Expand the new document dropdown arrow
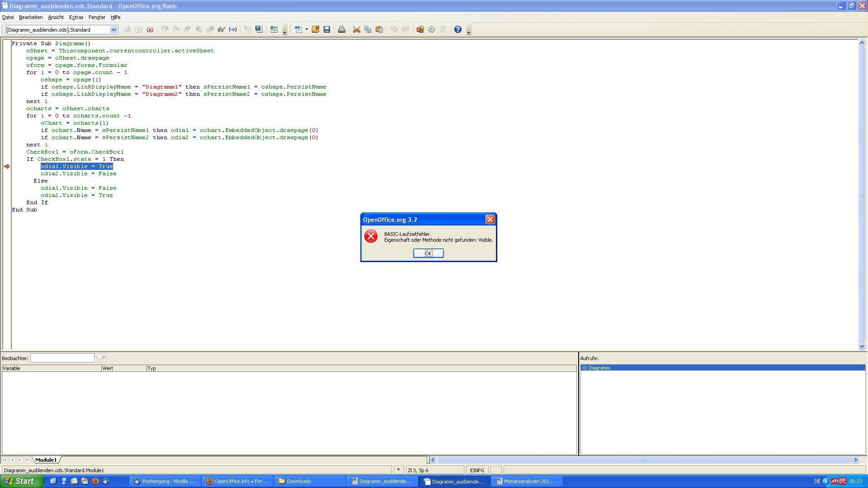The image size is (868, 488). 307,30
